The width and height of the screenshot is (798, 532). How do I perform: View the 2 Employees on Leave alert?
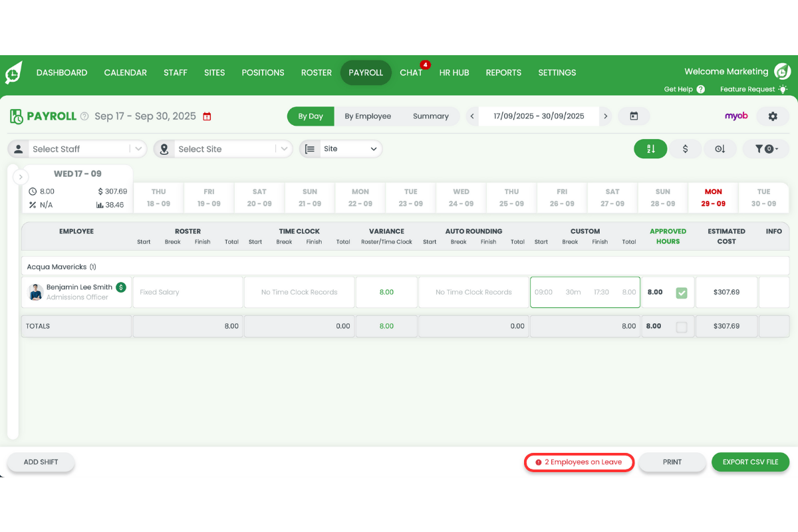pos(579,462)
